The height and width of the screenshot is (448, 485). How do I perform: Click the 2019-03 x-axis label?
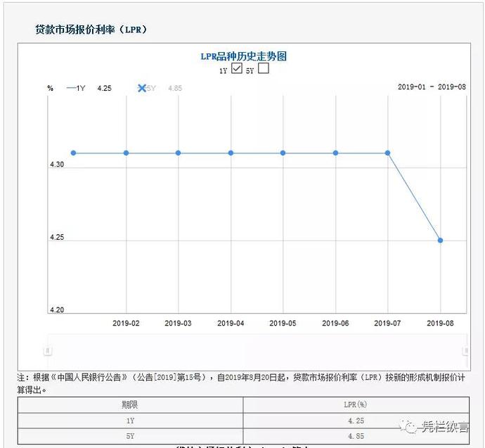(x=178, y=324)
